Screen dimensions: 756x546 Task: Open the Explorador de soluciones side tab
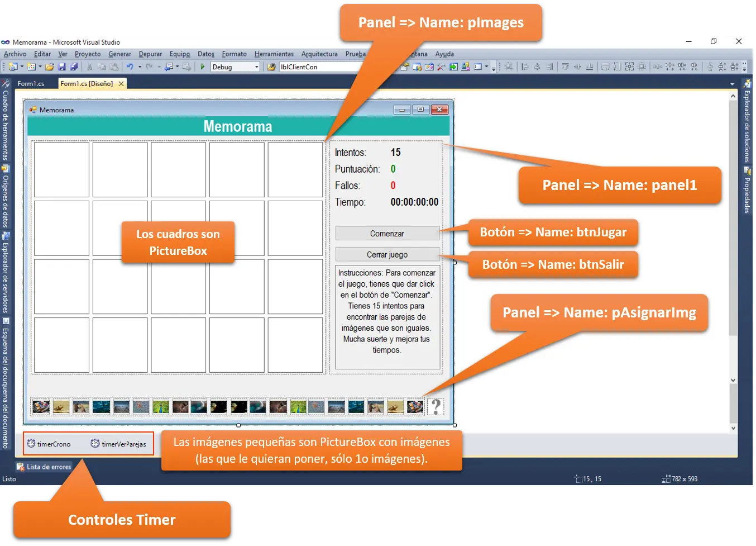(x=747, y=121)
